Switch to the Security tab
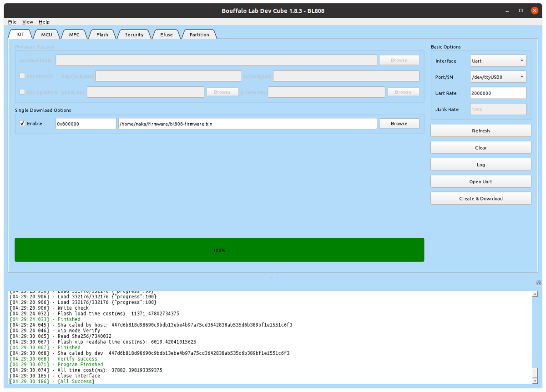The height and width of the screenshot is (392, 546). [x=134, y=35]
